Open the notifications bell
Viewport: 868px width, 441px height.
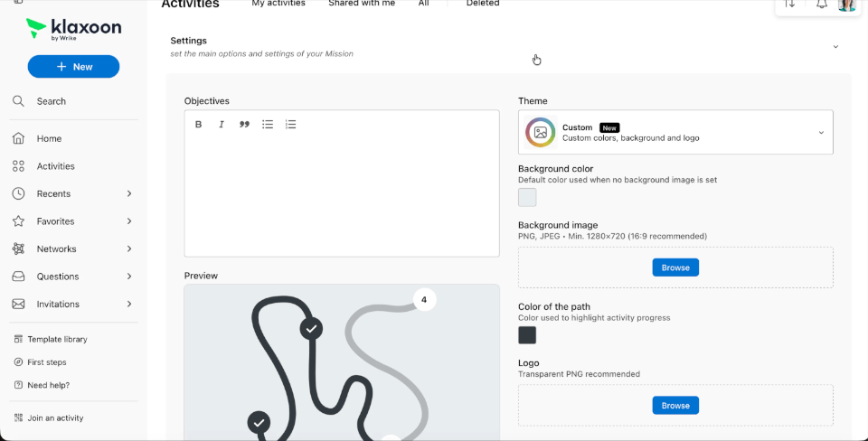(822, 4)
